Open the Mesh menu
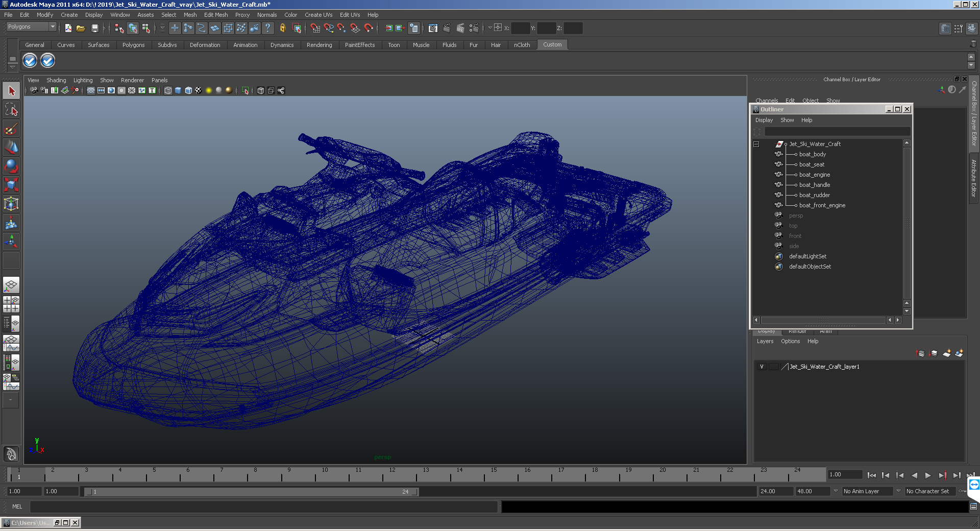The image size is (980, 531). click(190, 15)
